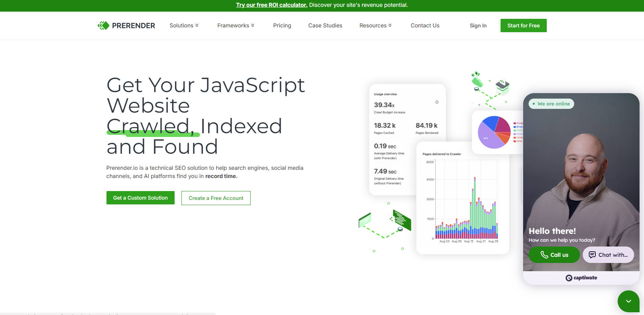The width and height of the screenshot is (644, 315).
Task: Open the Frameworks dropdown menu
Action: pos(236,26)
